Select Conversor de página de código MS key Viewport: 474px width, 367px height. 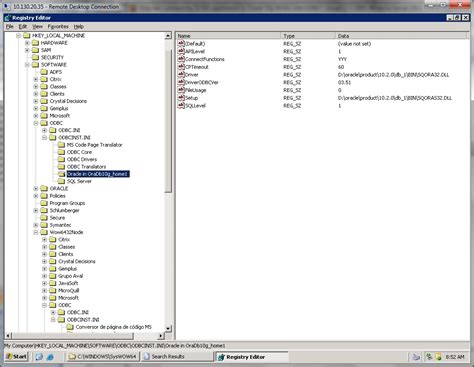coord(114,327)
